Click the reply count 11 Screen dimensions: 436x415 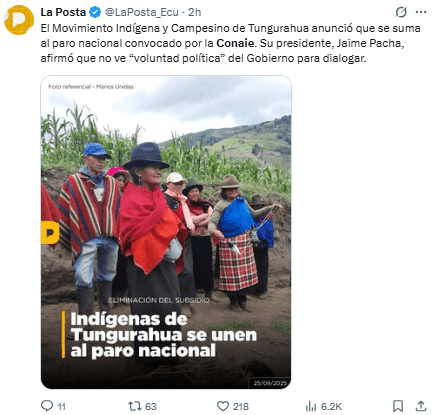click(x=62, y=406)
